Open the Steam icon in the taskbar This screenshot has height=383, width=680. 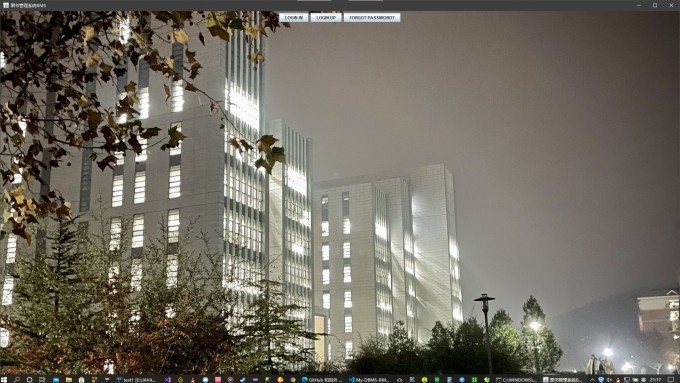click(230, 380)
